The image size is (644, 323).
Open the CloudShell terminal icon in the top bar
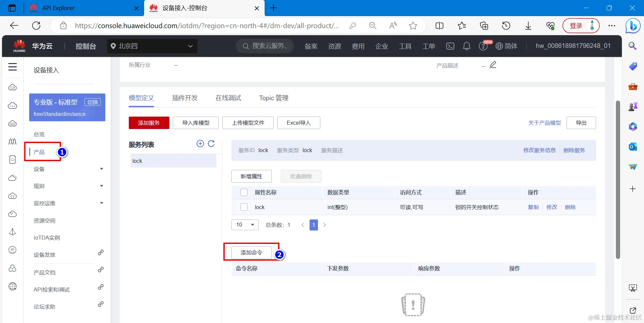coord(450,46)
